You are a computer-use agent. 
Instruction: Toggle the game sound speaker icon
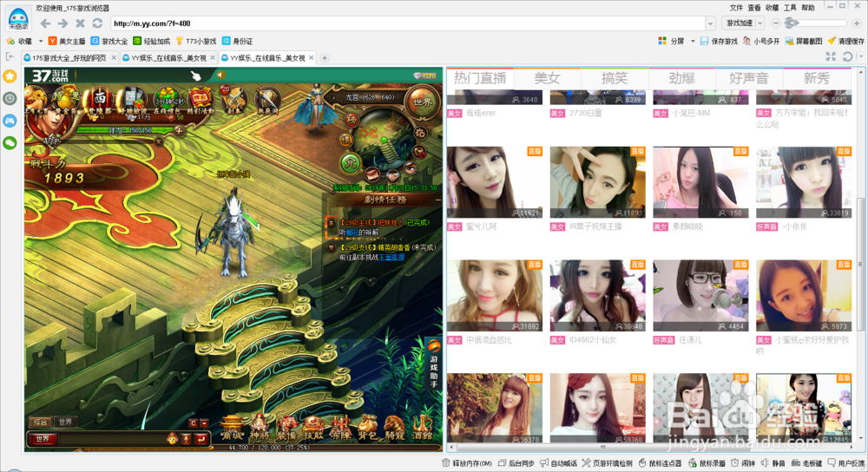pyautogui.click(x=220, y=75)
